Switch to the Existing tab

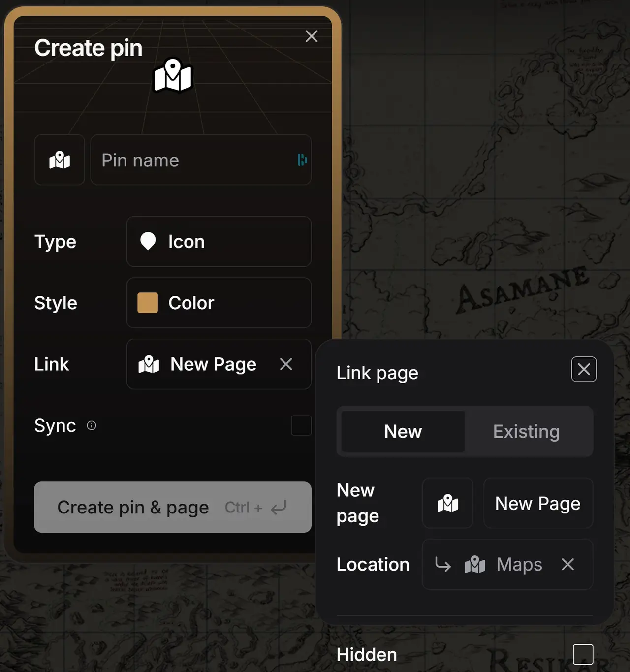[x=527, y=431]
